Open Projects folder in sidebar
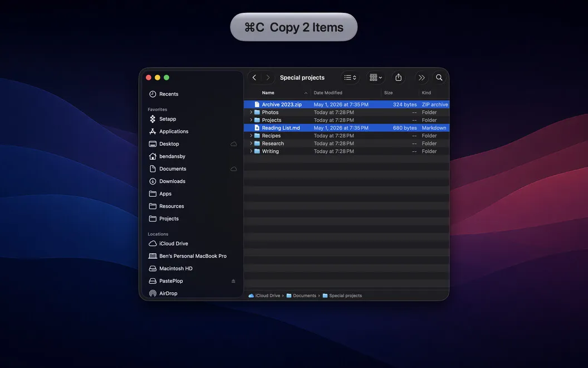 tap(169, 218)
